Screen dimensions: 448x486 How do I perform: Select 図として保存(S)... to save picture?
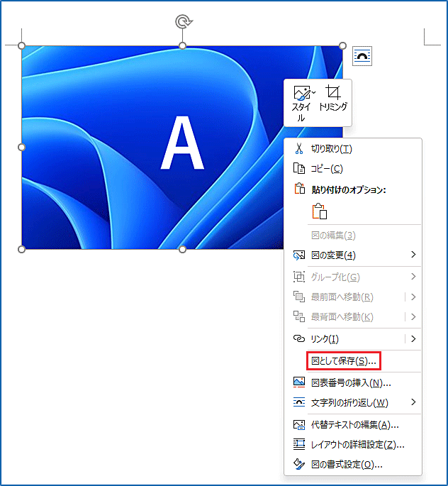coord(353,361)
